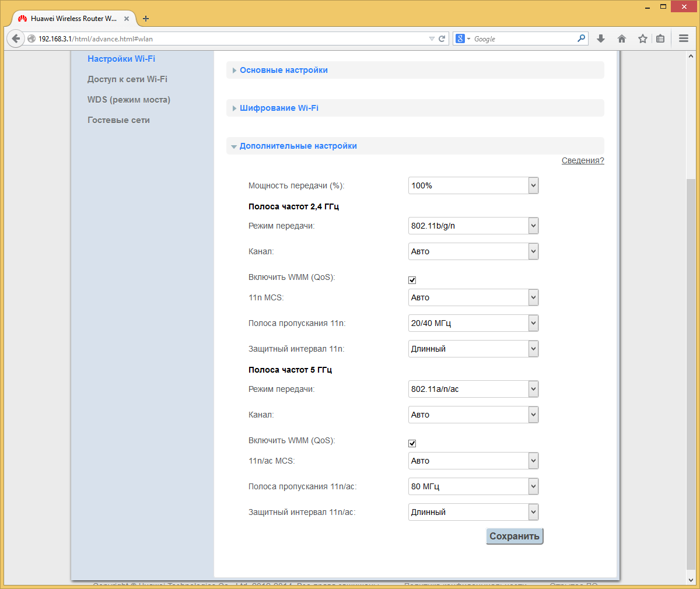700x589 pixels.
Task: Open the Google search engine selector
Action: coord(463,38)
